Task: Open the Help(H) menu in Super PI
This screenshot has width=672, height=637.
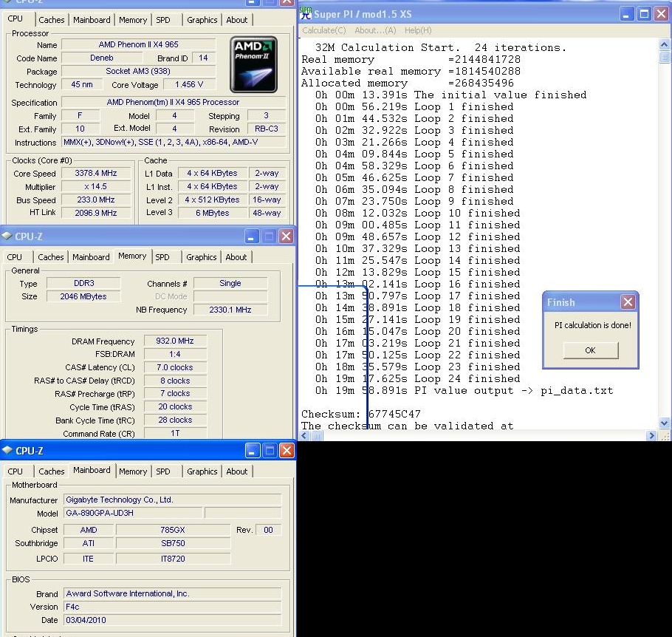Action: click(418, 30)
